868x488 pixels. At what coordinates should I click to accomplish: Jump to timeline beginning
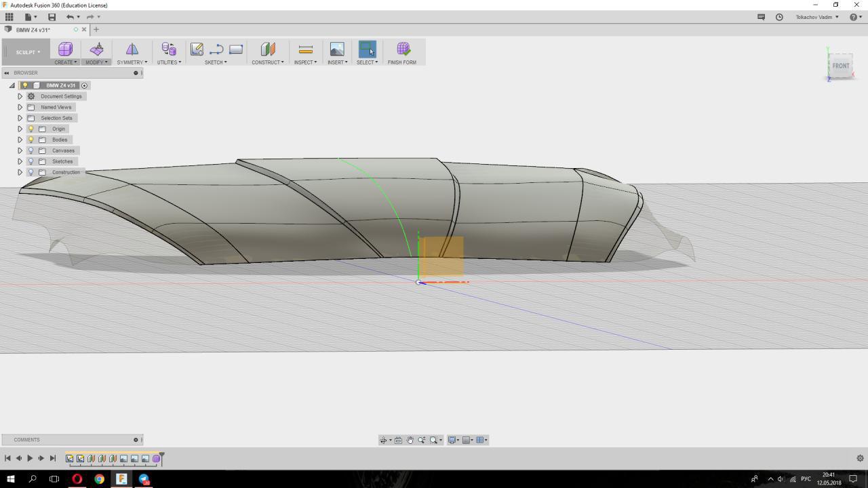(7, 458)
